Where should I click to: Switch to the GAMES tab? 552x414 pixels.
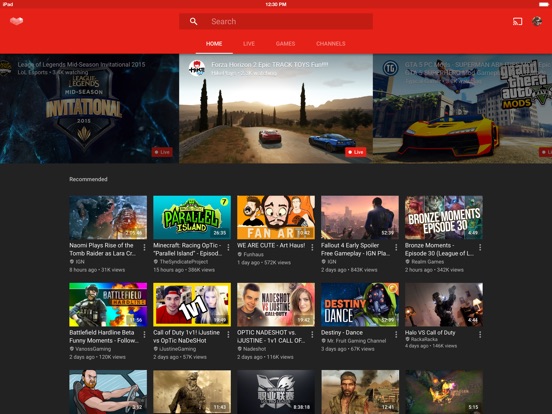tap(286, 44)
